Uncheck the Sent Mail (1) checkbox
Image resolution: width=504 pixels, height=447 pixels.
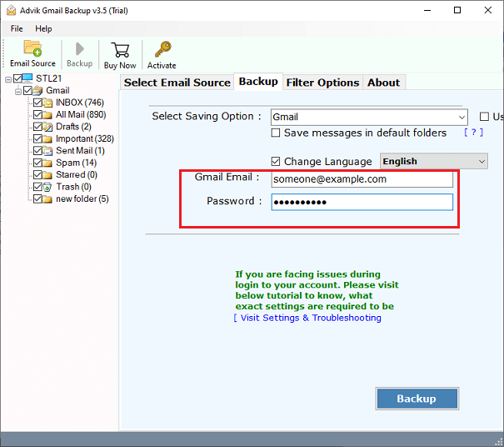click(37, 151)
